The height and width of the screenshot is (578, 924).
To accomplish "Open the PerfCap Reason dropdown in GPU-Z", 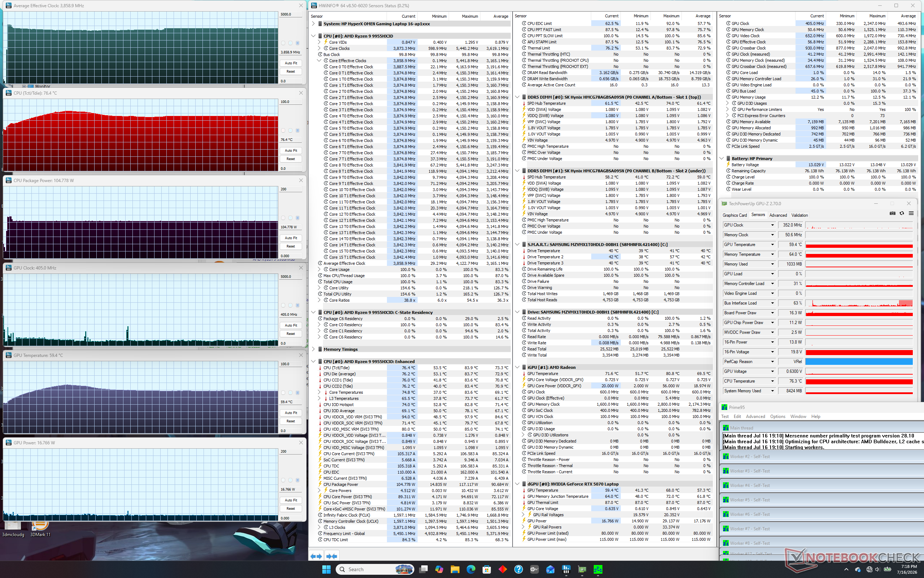I will point(772,362).
